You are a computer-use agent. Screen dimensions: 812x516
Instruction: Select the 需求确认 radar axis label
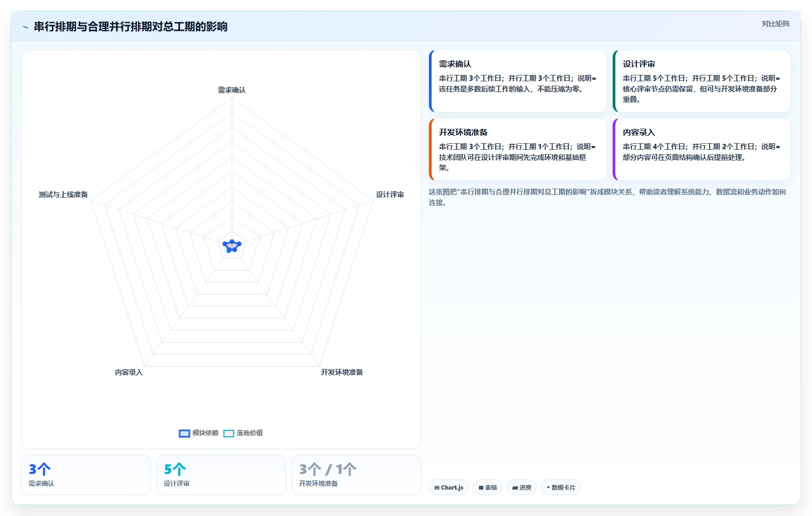coord(232,90)
